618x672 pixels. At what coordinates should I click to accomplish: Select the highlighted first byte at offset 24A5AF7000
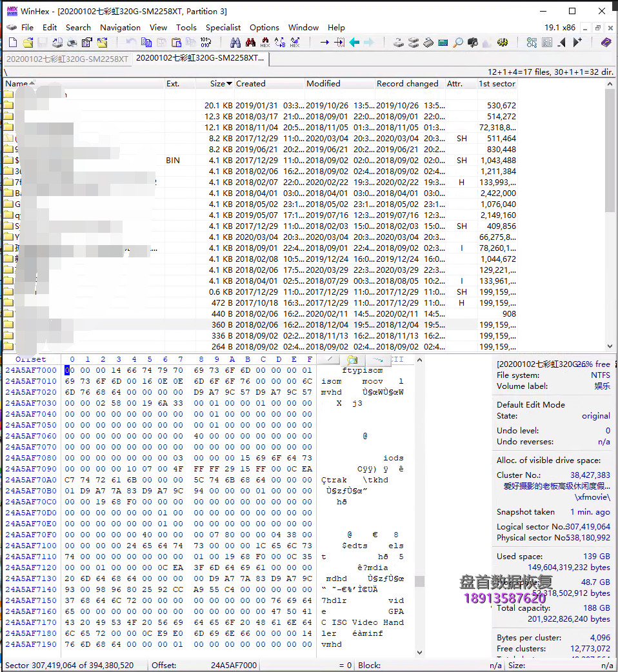click(67, 370)
